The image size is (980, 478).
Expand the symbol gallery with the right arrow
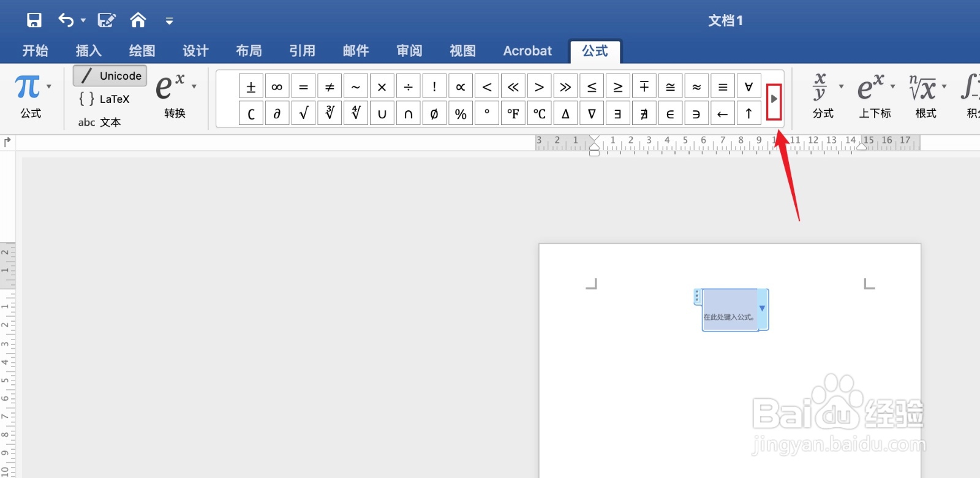pyautogui.click(x=774, y=99)
